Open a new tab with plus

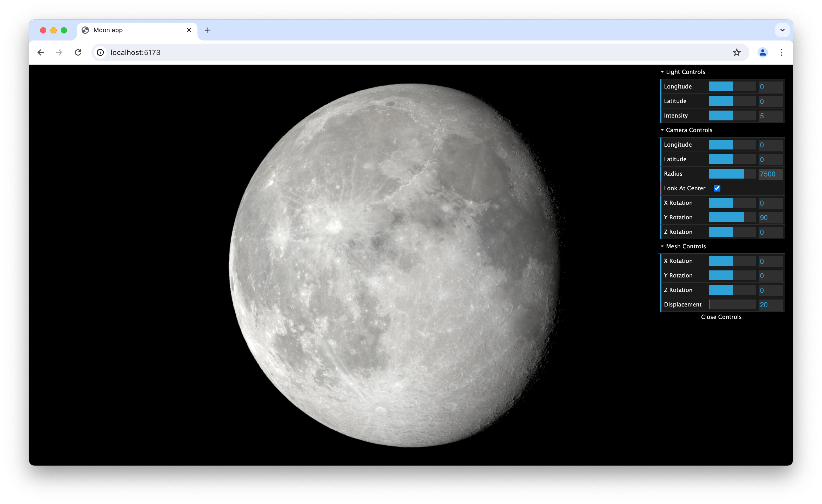(x=208, y=30)
